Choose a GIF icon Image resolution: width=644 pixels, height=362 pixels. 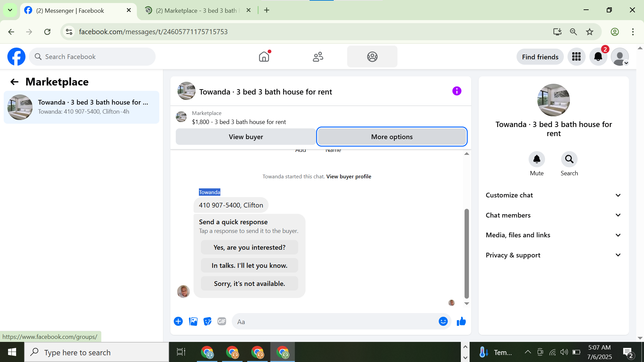222,321
